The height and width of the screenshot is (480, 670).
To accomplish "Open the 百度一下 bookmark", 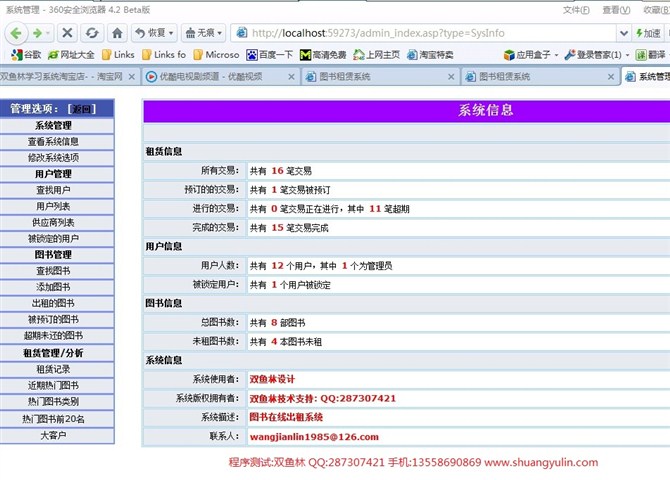I will click(x=270, y=55).
